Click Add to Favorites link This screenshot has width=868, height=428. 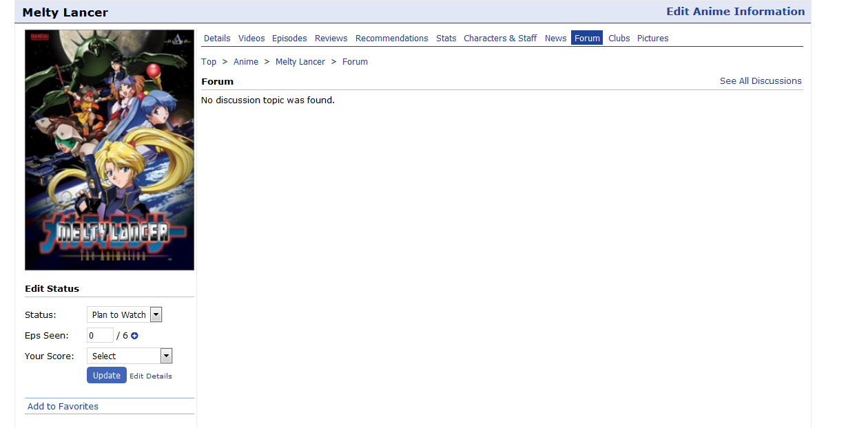(63, 406)
